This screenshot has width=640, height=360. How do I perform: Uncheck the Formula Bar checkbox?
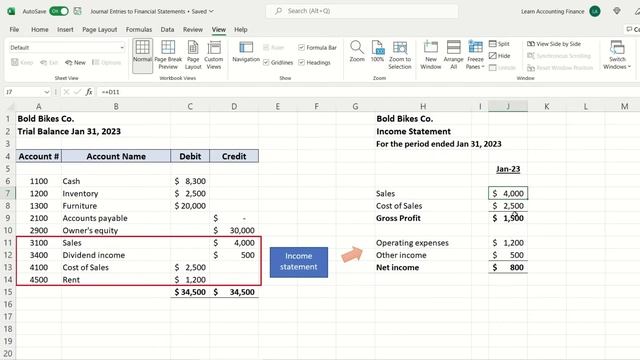302,47
